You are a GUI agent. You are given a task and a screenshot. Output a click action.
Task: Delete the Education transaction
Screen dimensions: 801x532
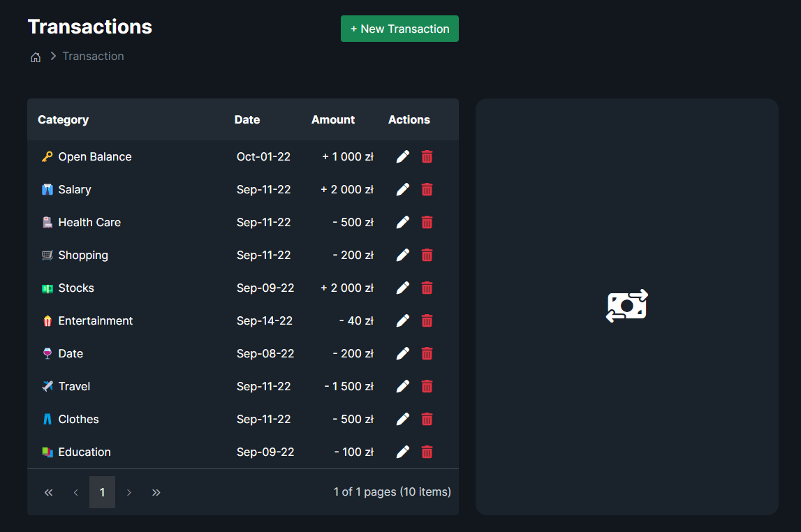click(427, 452)
